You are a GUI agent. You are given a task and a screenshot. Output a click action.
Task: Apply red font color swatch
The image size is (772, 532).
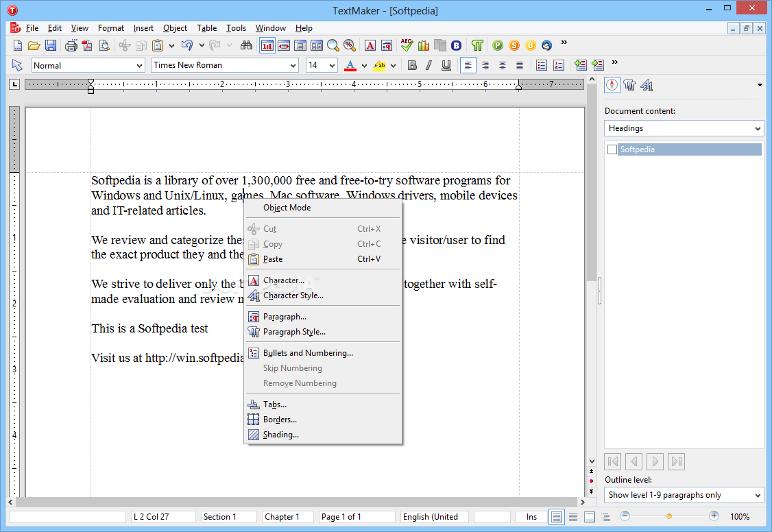pyautogui.click(x=350, y=65)
